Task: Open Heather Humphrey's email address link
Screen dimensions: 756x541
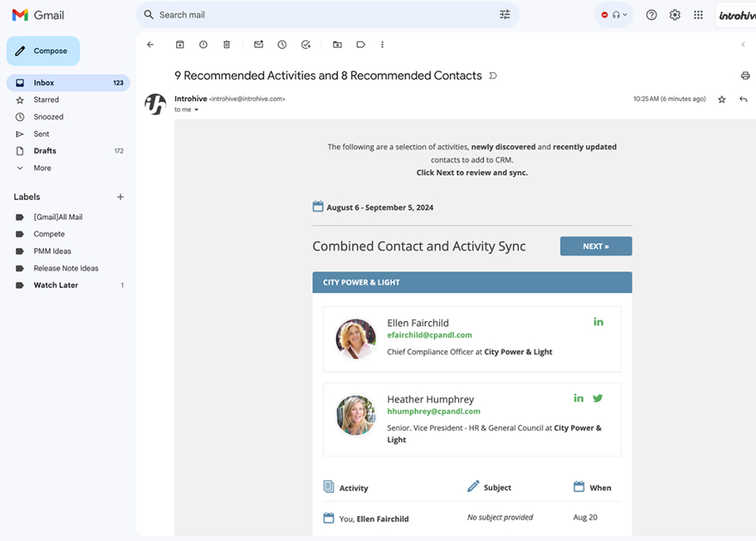Action: pos(433,411)
